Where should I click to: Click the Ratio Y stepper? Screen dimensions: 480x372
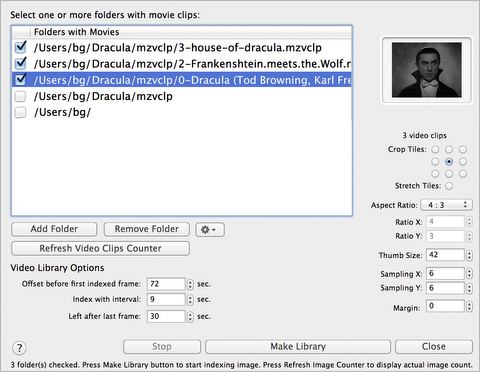[x=469, y=236]
